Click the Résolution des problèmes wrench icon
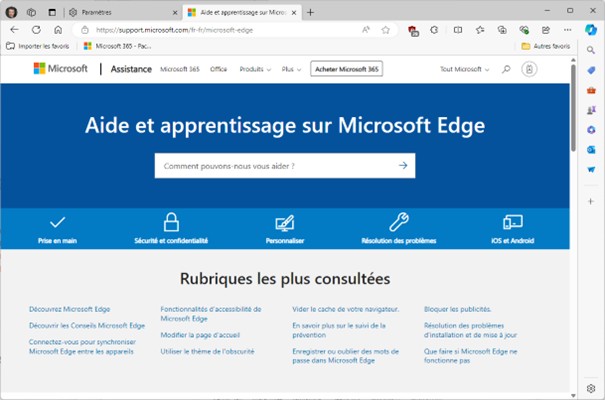Screen dimensions: 605x400 [x=398, y=222]
